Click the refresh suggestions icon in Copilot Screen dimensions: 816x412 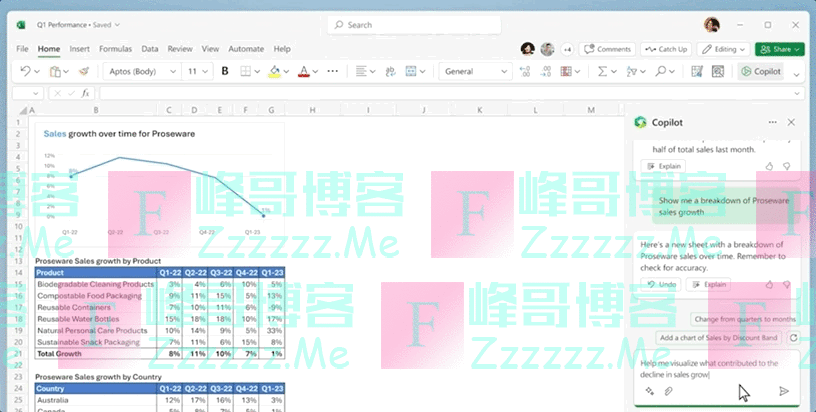coord(793,338)
